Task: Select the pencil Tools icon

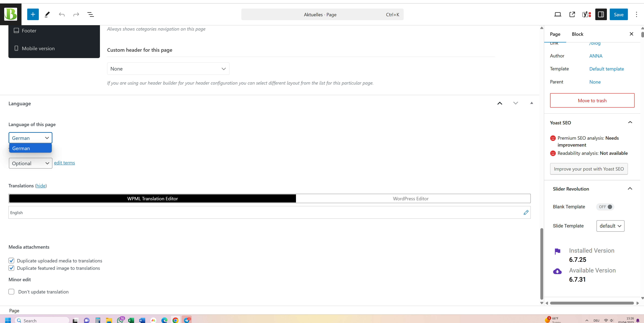Action: coord(47,14)
